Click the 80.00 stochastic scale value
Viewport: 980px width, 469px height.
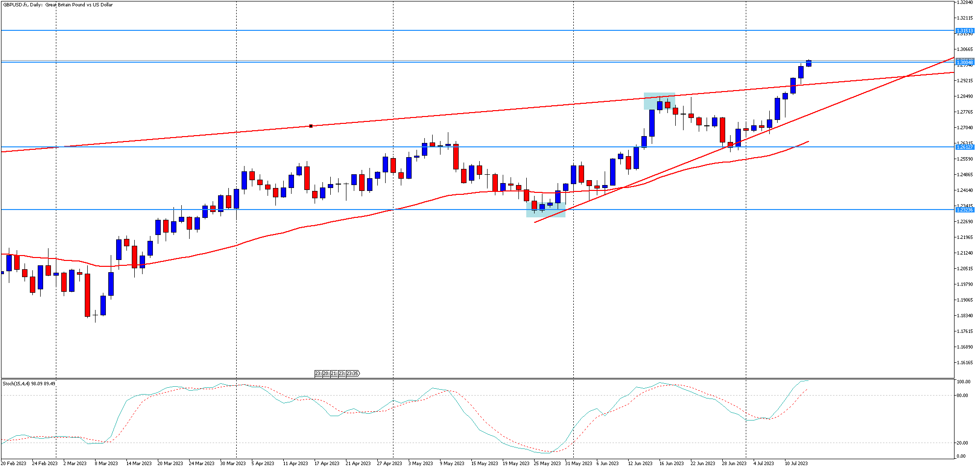click(962, 396)
